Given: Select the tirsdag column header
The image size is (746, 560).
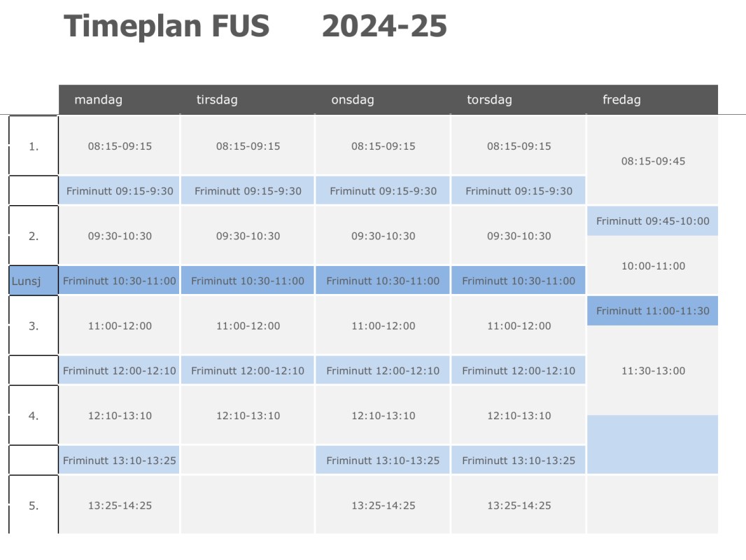Looking at the screenshot, I should point(248,99).
